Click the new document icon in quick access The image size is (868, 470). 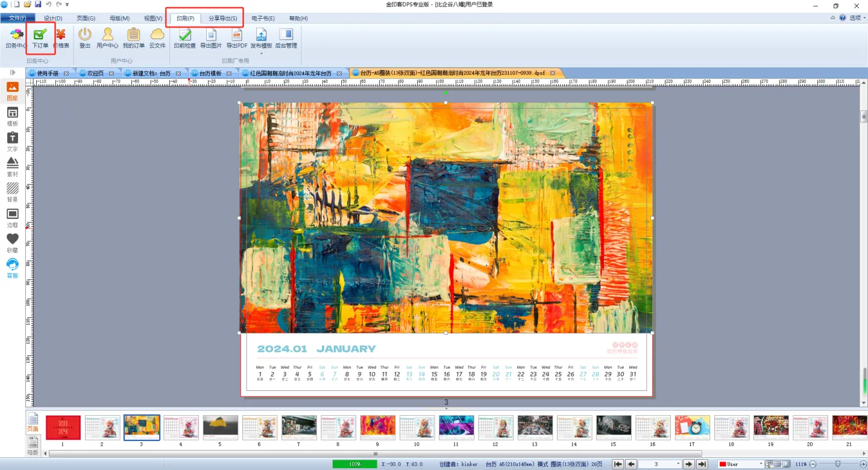click(17, 4)
